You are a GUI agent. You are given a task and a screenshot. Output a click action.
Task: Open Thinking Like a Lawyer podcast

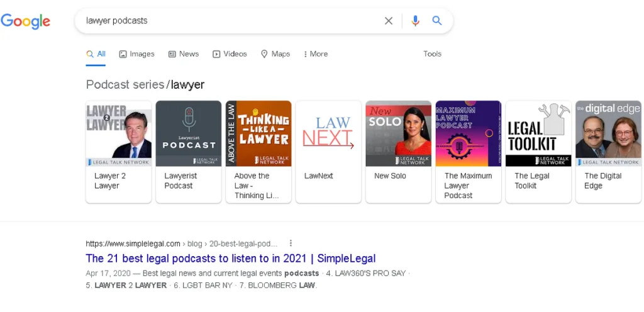point(258,151)
